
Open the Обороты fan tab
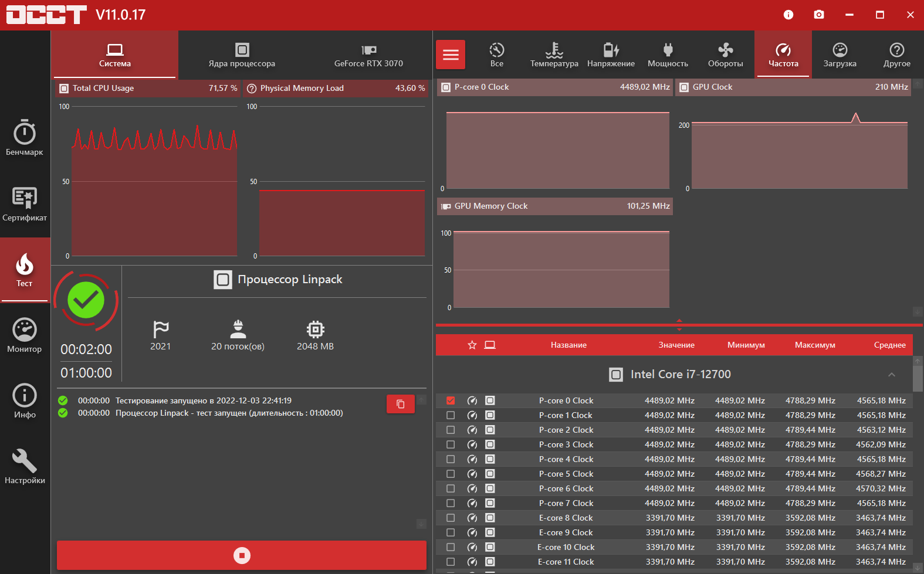click(725, 55)
